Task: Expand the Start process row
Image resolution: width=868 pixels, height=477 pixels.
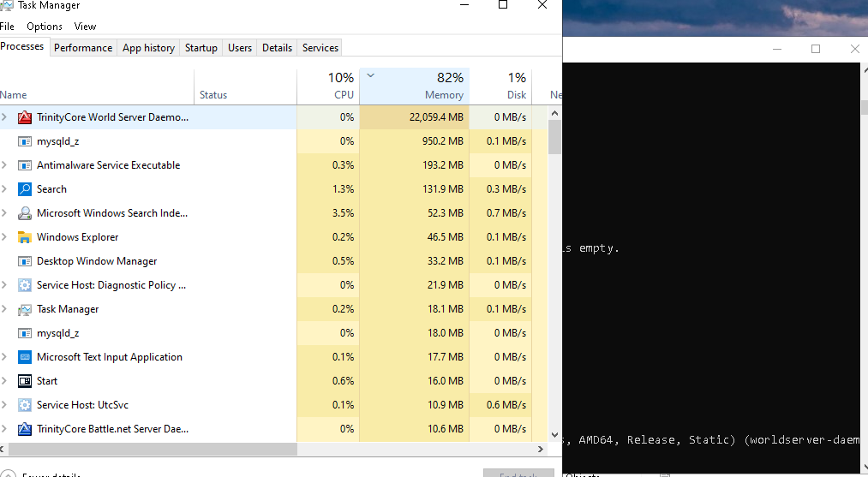Action: (x=4, y=381)
